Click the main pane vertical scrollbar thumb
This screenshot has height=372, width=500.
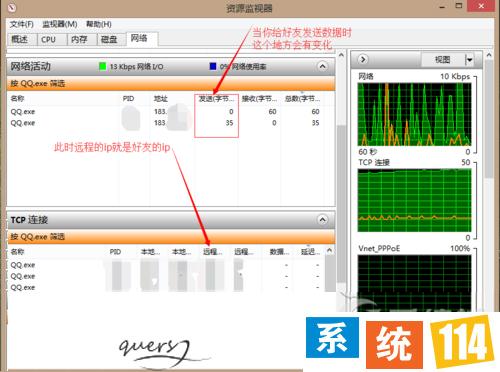[341, 204]
